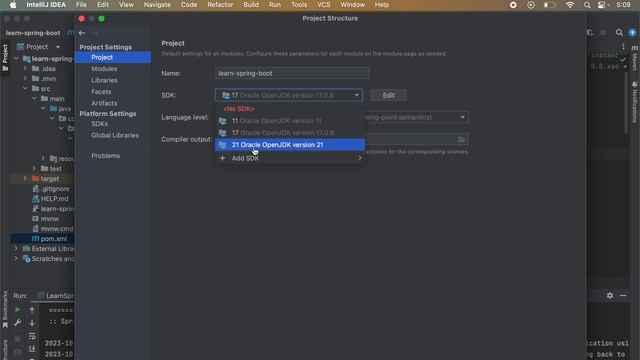The width and height of the screenshot is (640, 360).
Task: Open Run panel settings gear
Action: click(x=610, y=295)
